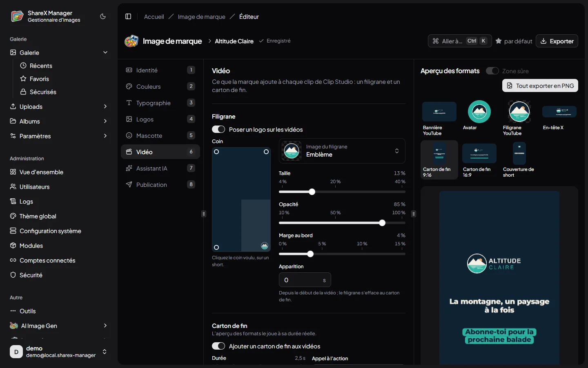This screenshot has height=368, width=588.
Task: Open Sécurité shield item
Action: 59,275
